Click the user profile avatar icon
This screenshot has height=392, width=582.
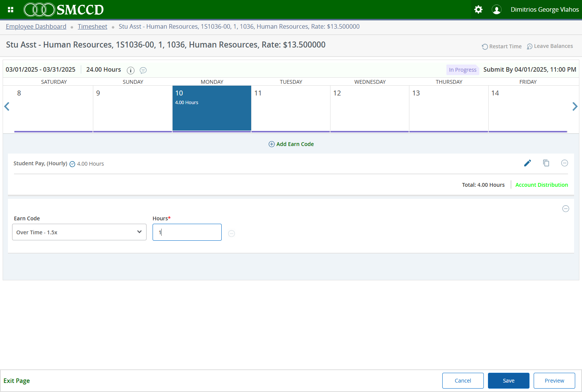[x=497, y=9]
